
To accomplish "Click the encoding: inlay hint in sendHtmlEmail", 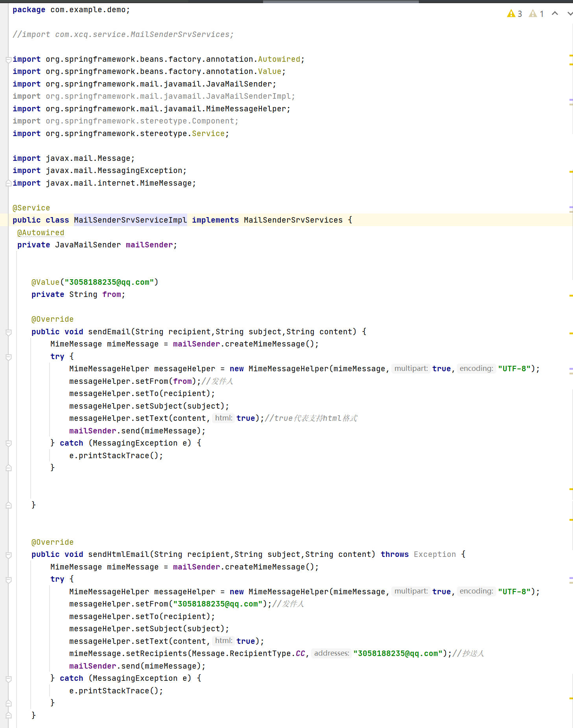I will (476, 591).
